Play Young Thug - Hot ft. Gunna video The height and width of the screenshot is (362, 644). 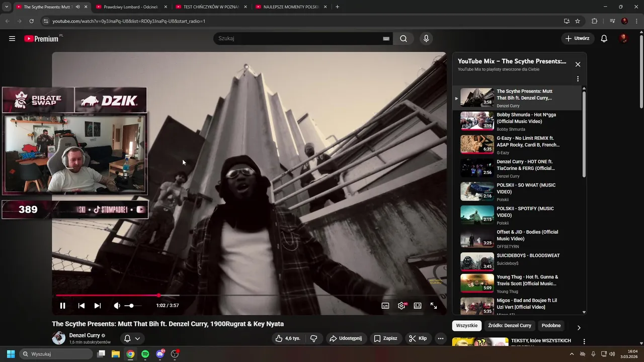(x=518, y=284)
